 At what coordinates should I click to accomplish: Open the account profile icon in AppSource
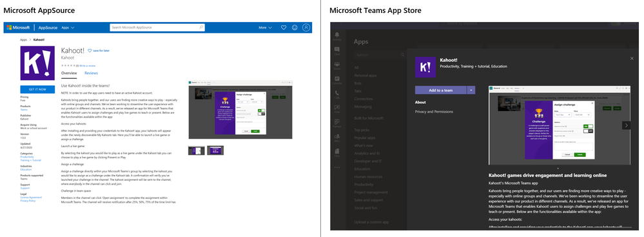(306, 28)
